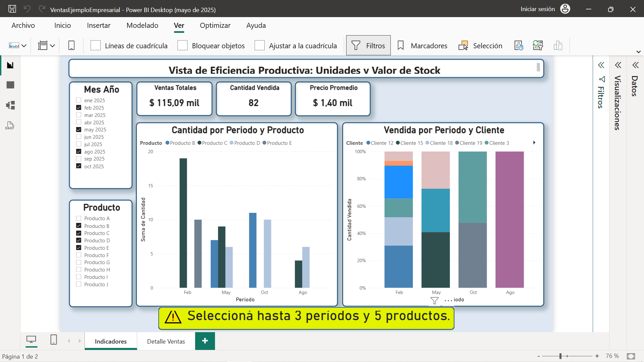
Task: Check Producto A in Producto slicer
Action: 79,219
